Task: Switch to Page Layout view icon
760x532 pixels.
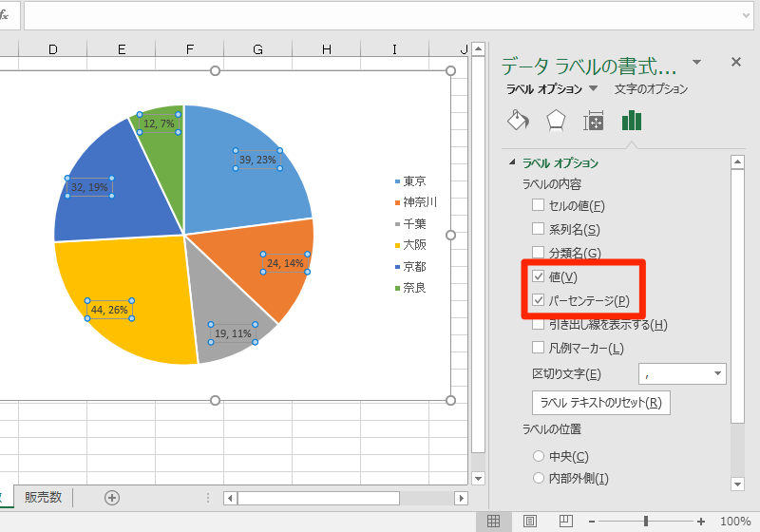Action: pyautogui.click(x=530, y=522)
